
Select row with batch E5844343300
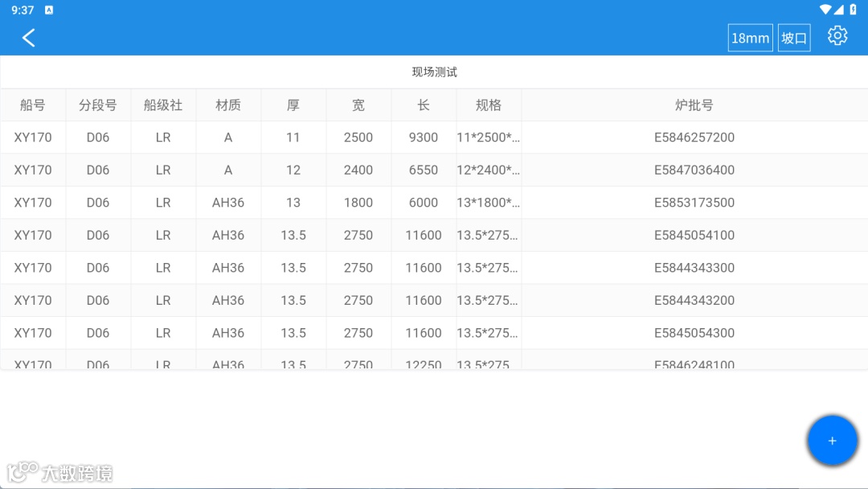pos(434,268)
